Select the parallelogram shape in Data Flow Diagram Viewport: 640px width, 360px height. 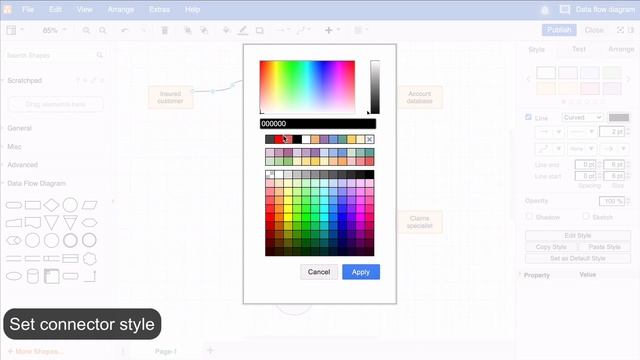[x=89, y=205]
